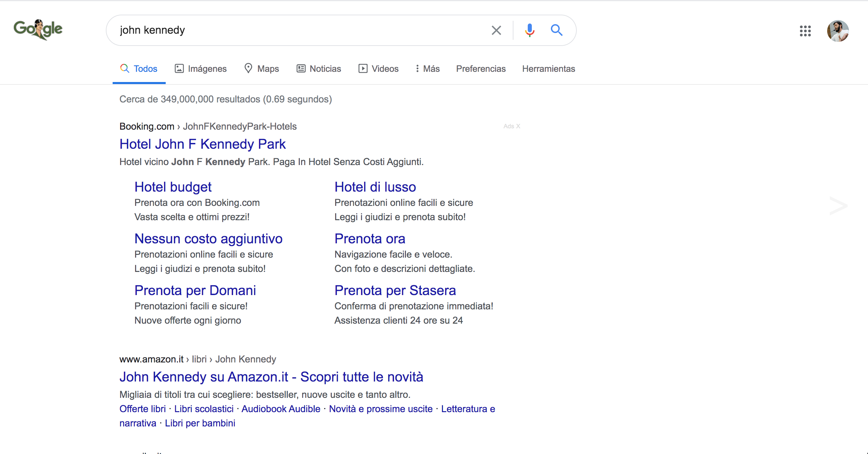Open Letteratura e narrativa link
Screen dimensions: 868x454
point(468,409)
